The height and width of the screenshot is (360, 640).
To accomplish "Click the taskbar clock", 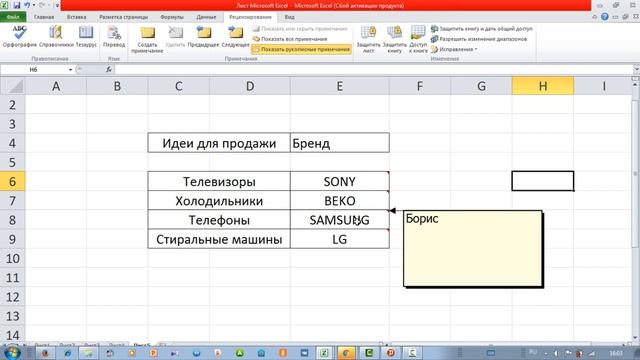I will 616,353.
